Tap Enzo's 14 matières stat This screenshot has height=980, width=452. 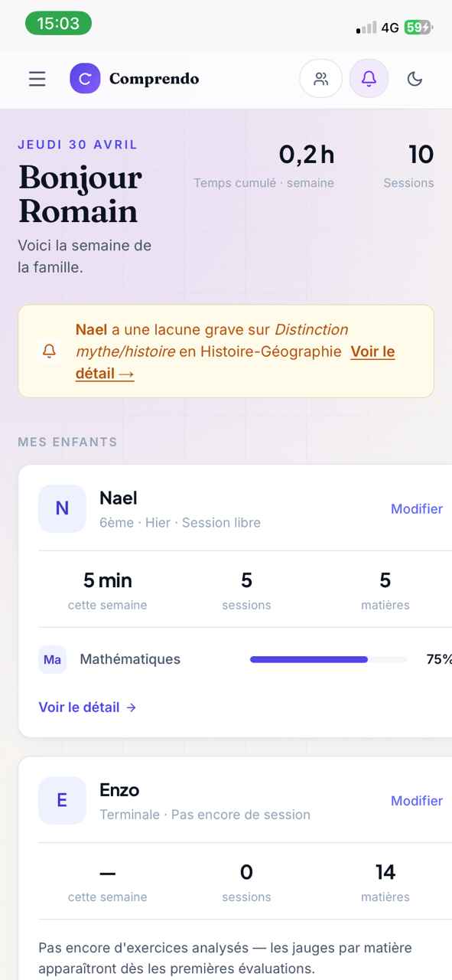click(385, 882)
